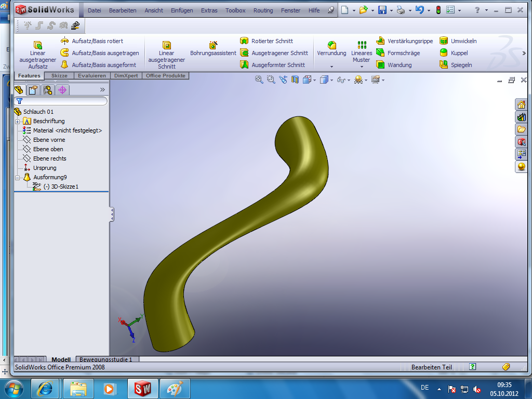Open display style dropdown arrow

(x=331, y=80)
